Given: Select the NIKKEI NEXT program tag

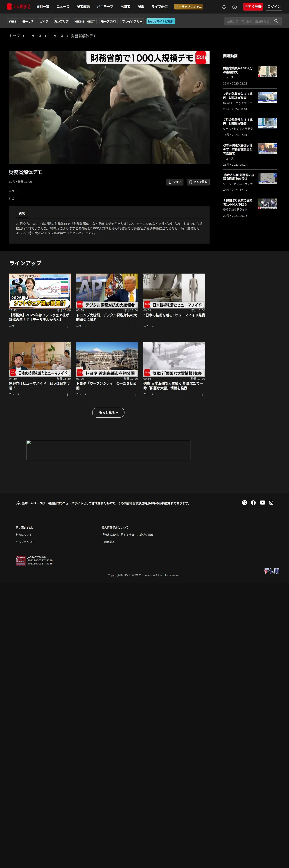Looking at the screenshot, I should click(85, 21).
